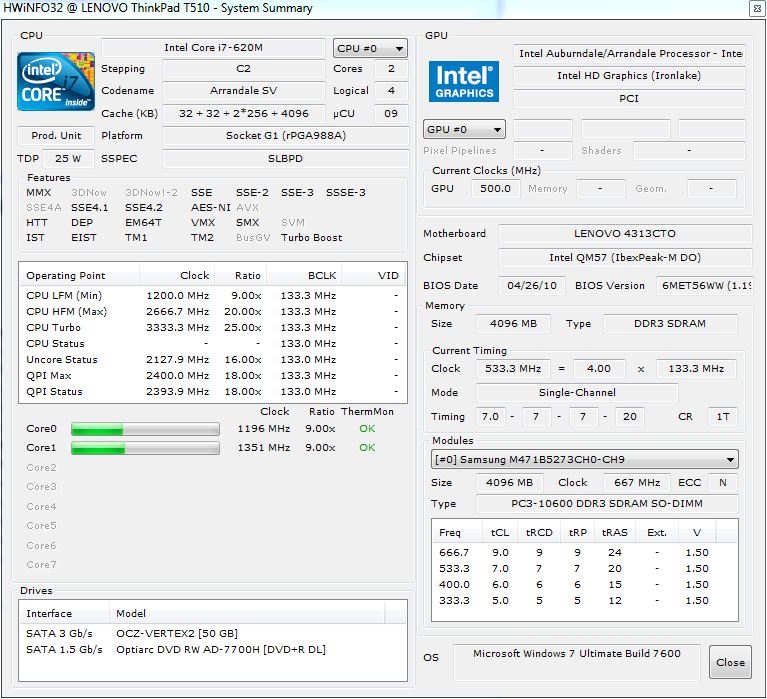Click the Core0 ThermMon OK status

367,429
